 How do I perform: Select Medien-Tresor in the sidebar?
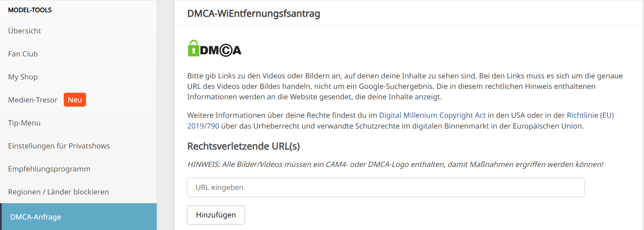33,100
